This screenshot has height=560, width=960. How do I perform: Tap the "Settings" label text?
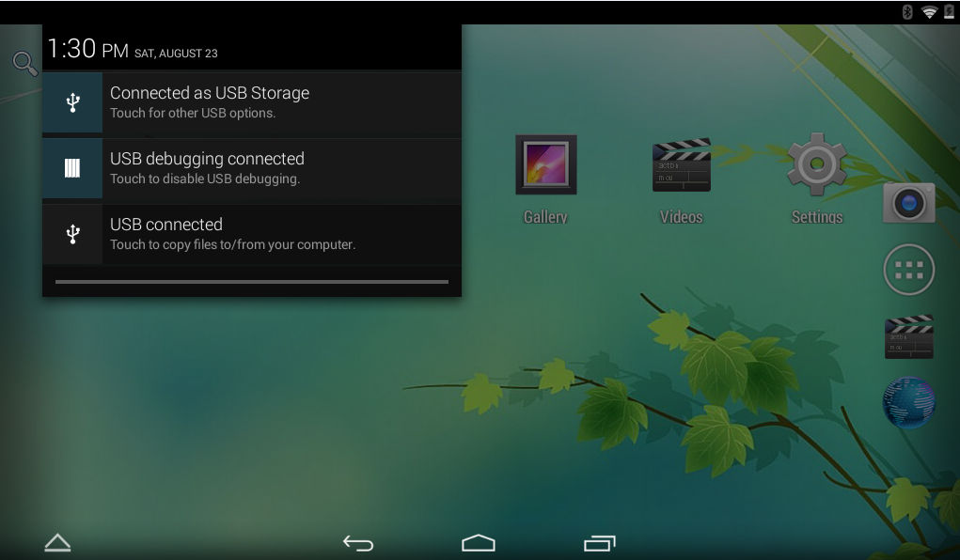coord(817,217)
